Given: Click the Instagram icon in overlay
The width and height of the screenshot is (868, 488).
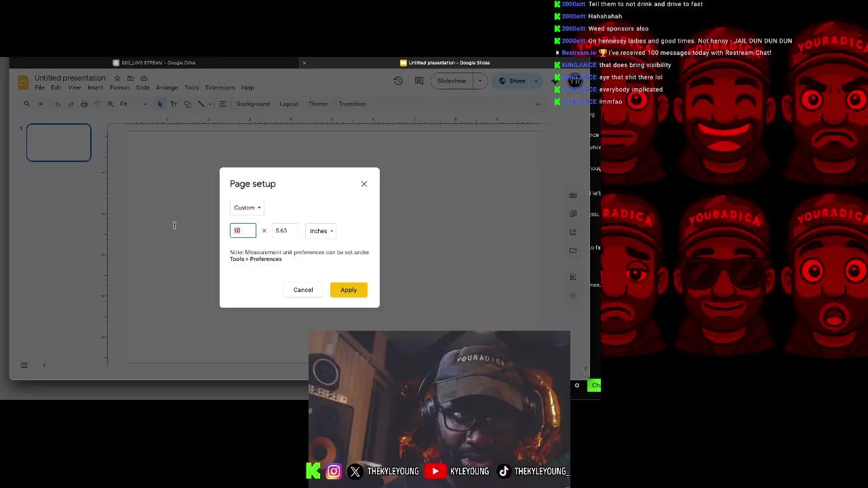Looking at the screenshot, I should point(334,471).
